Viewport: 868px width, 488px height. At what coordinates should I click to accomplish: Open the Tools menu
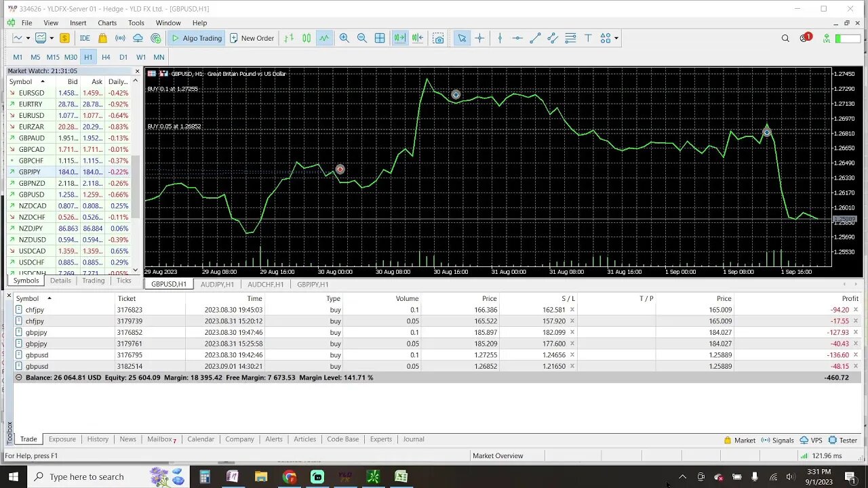[136, 23]
